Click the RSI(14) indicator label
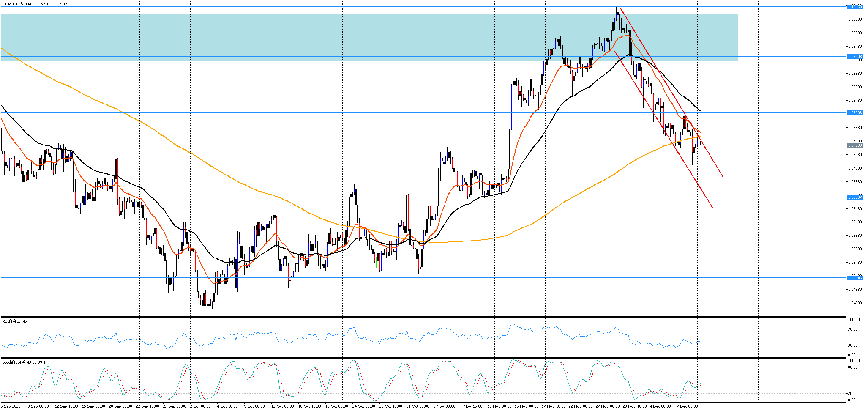This screenshot has height=411, width=868. (x=14, y=321)
